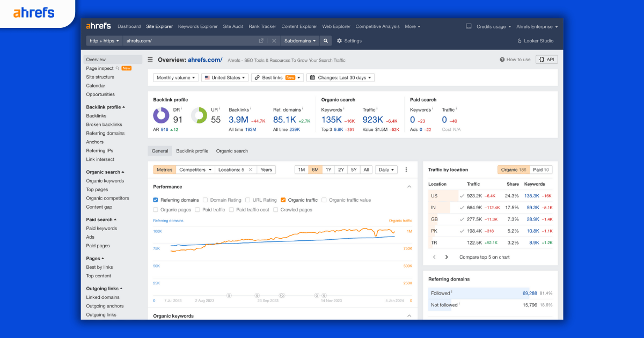Open Rank Tracker in top navigation
Image resolution: width=644 pixels, height=338 pixels.
(262, 26)
